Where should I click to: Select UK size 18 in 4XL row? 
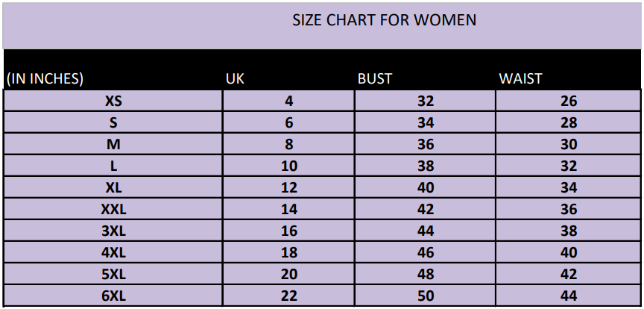coord(289,253)
